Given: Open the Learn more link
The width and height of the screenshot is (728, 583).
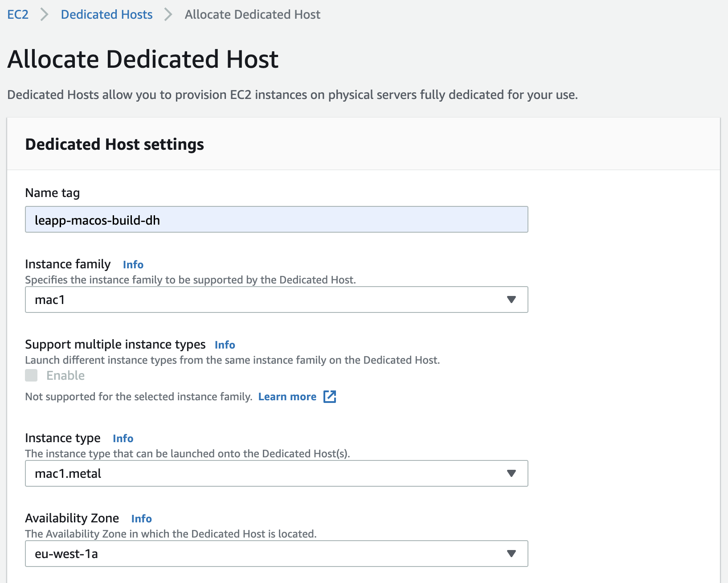Looking at the screenshot, I should 287,397.
